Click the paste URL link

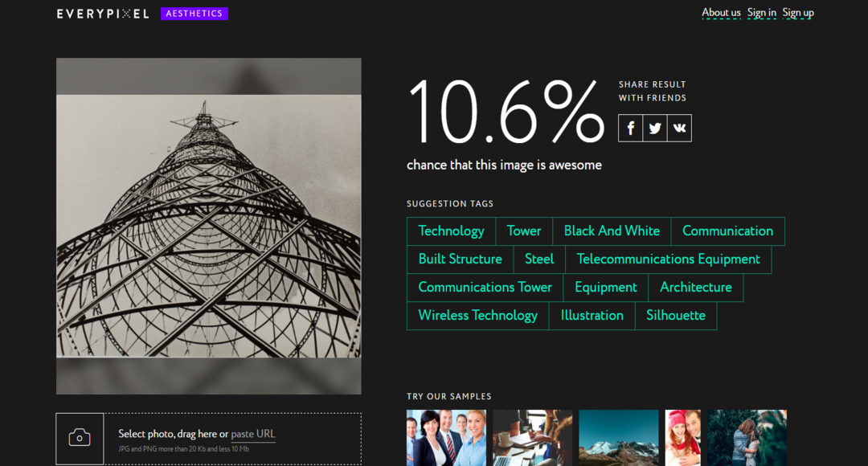pos(253,434)
